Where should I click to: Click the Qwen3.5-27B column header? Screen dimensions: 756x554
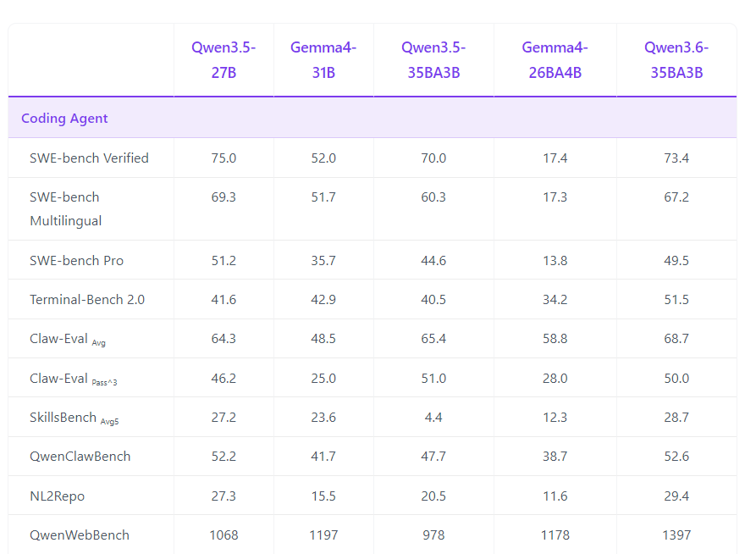223,60
